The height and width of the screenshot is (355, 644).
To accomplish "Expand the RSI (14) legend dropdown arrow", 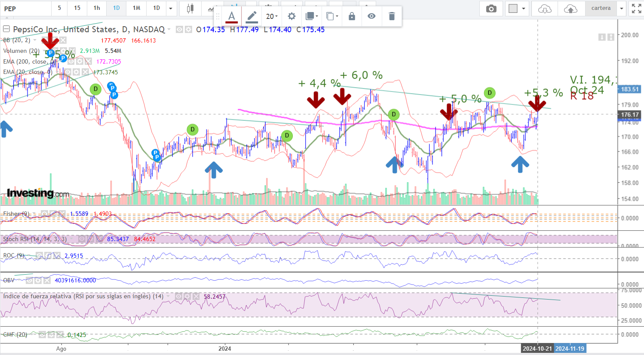I will click(x=169, y=297).
